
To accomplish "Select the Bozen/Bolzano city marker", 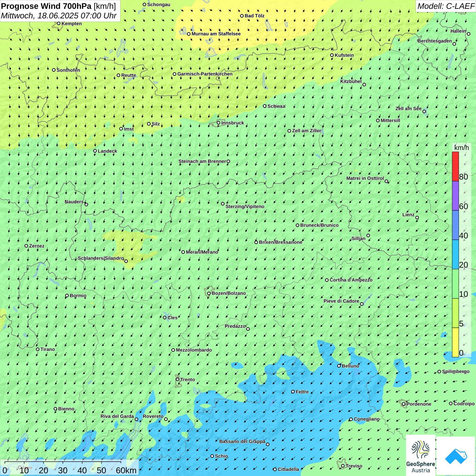I will pyautogui.click(x=209, y=293).
